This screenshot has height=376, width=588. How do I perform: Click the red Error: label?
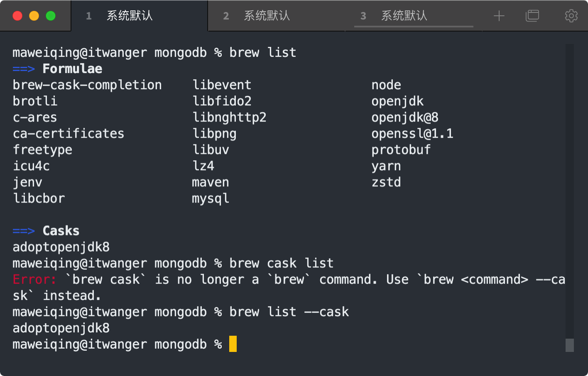tap(34, 279)
